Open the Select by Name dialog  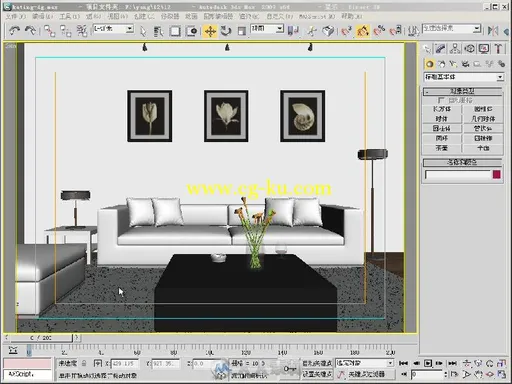coord(158,31)
